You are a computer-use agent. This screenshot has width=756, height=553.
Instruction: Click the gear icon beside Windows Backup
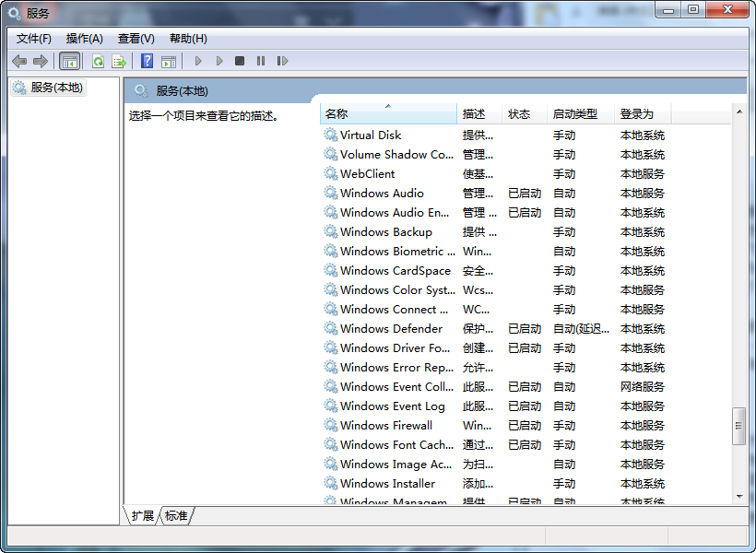tap(330, 231)
